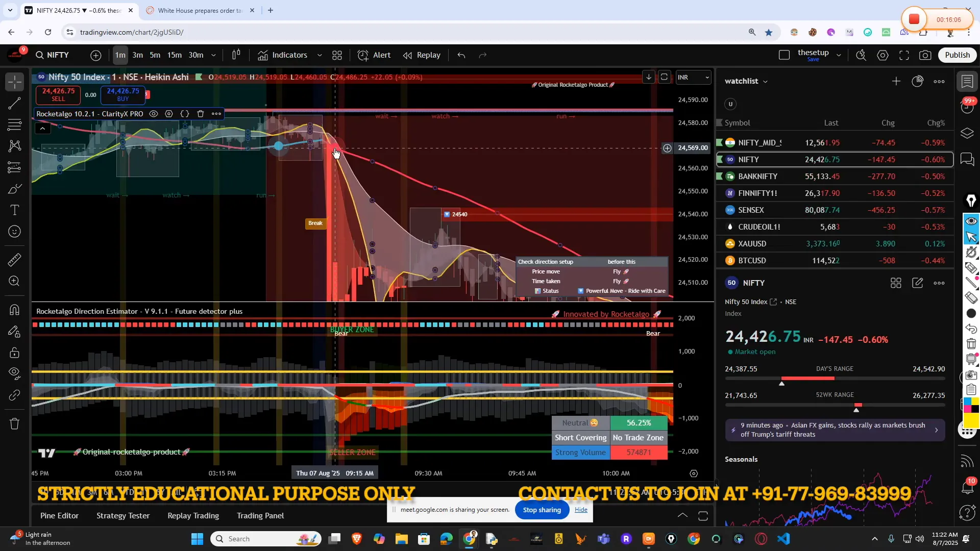Select the trend line drawing tool
980x551 pixels.
[15, 104]
